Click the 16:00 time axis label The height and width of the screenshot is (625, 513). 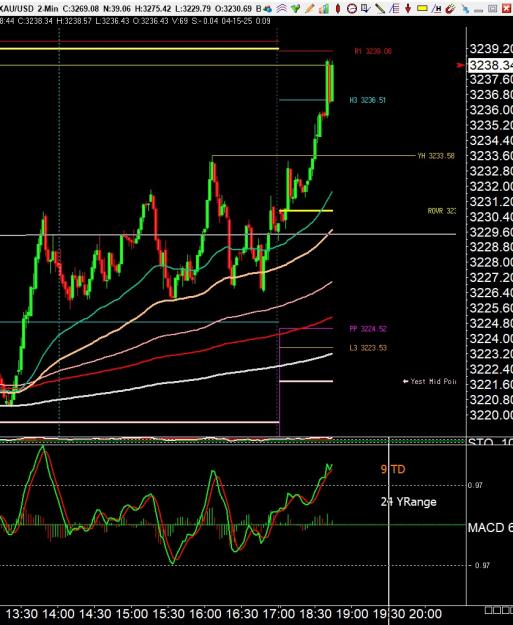click(x=205, y=613)
